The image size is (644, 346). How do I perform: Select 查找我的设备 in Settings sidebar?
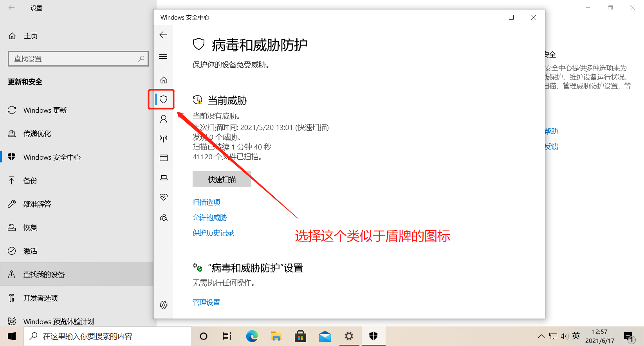pyautogui.click(x=76, y=274)
